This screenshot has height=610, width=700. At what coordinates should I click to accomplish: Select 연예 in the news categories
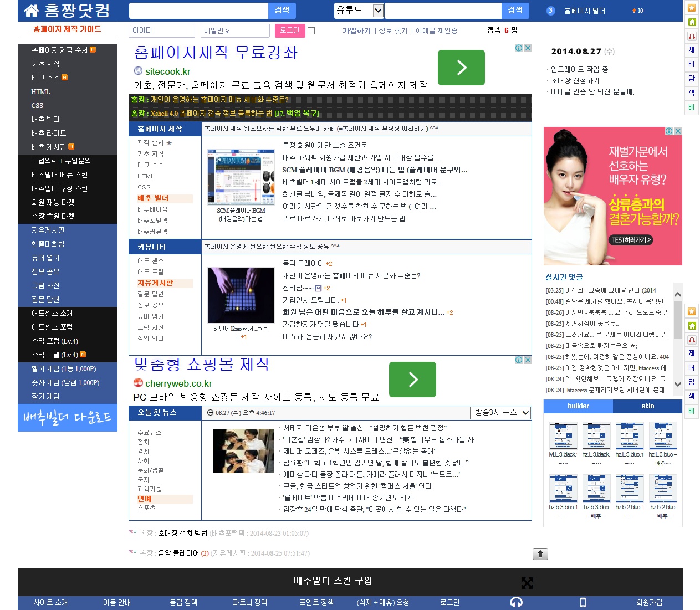coord(145,499)
